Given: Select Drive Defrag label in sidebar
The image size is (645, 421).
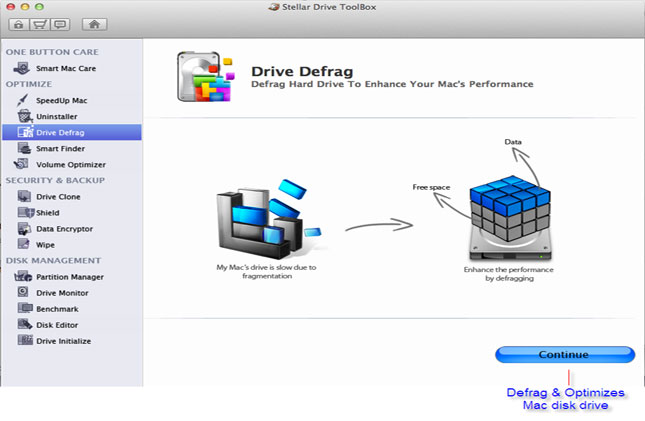Looking at the screenshot, I should coord(60,133).
